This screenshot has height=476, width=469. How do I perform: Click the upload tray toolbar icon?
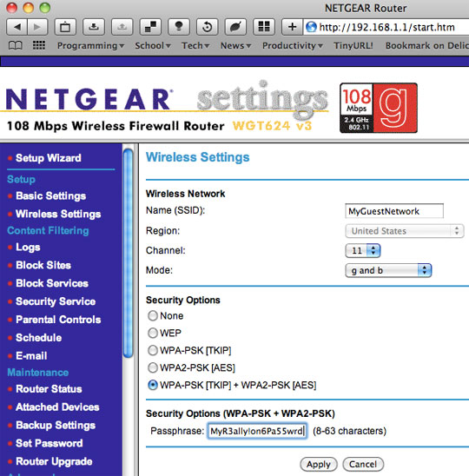pos(122,27)
